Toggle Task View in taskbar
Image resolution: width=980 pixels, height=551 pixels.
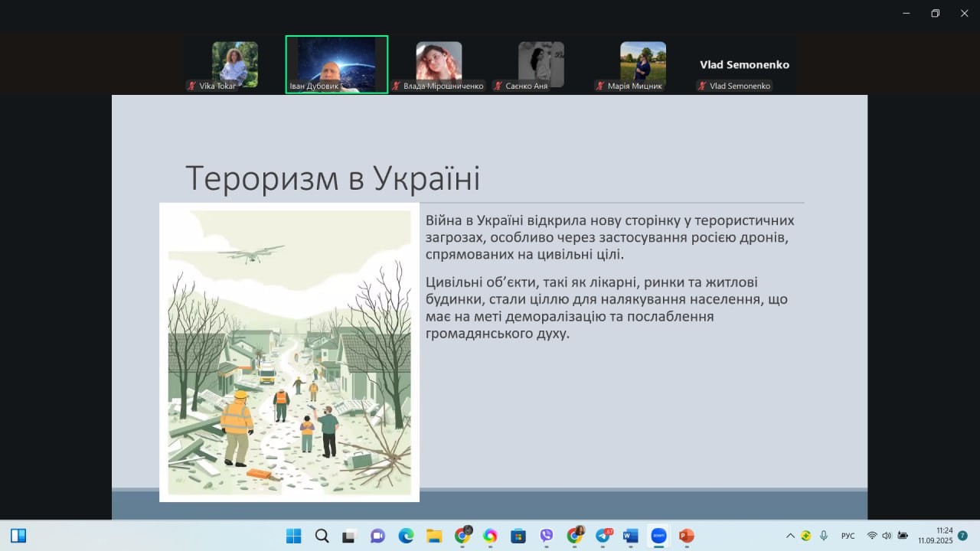[349, 536]
